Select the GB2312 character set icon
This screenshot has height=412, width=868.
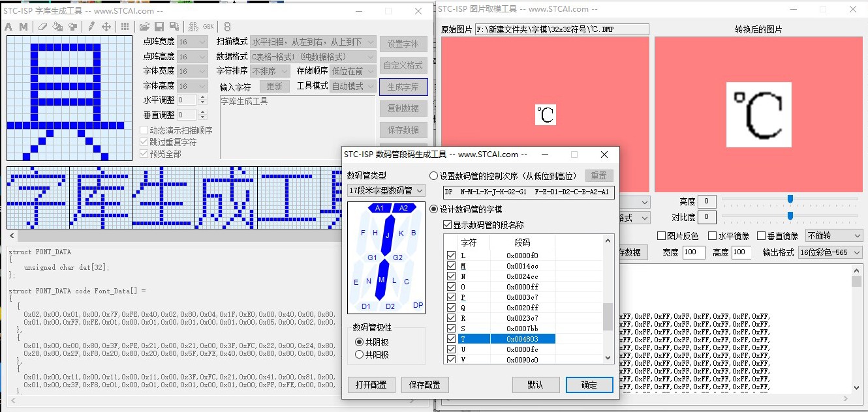point(193,27)
